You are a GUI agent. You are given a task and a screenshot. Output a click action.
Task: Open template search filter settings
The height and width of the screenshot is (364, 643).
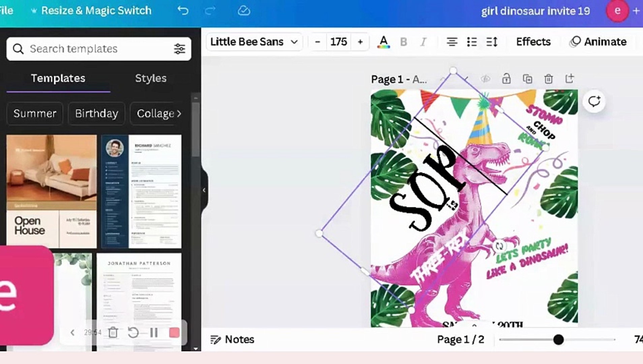pos(180,49)
